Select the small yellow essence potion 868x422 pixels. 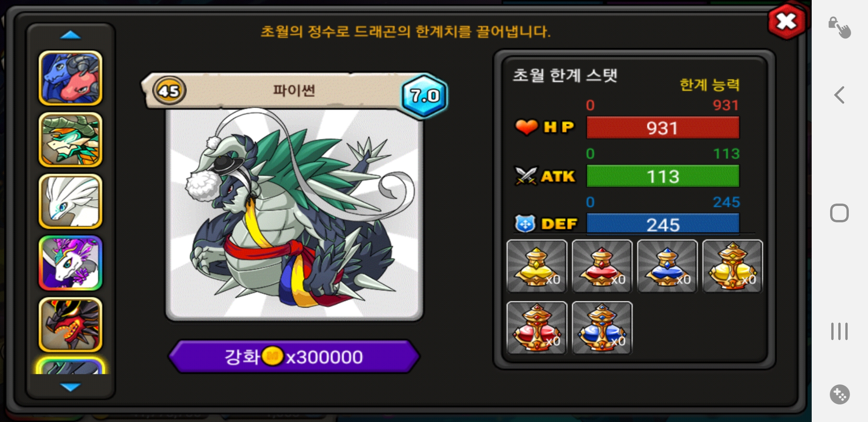(x=536, y=266)
